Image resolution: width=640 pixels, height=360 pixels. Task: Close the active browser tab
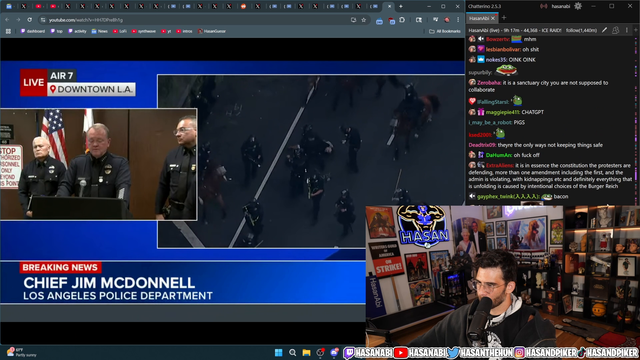[x=389, y=6]
